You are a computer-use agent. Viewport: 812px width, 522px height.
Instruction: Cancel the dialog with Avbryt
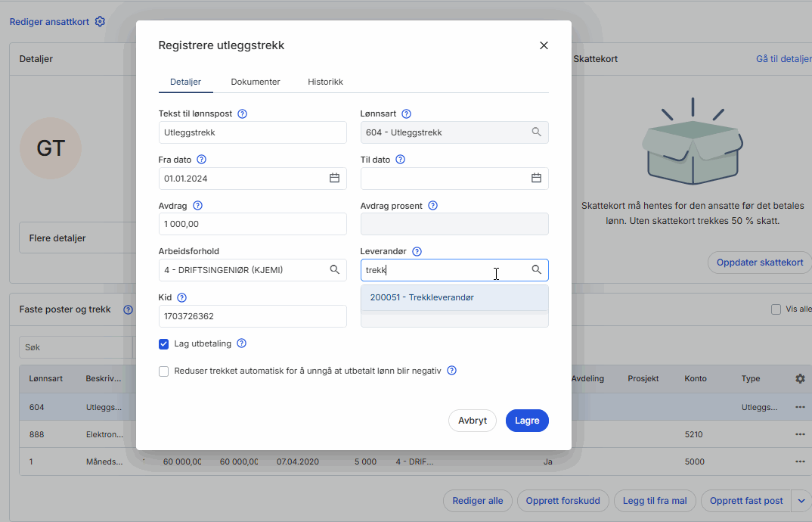click(x=473, y=421)
